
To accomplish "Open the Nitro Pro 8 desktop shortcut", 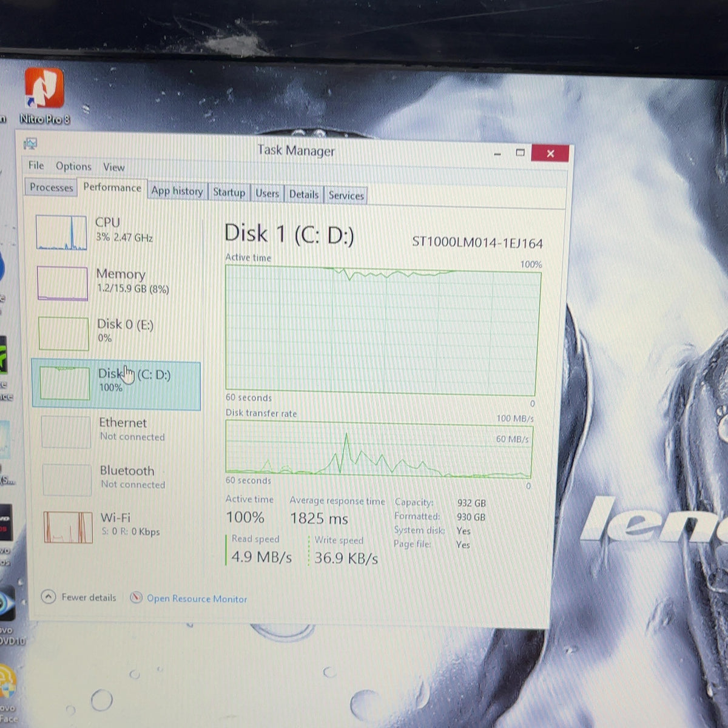I will (x=44, y=89).
